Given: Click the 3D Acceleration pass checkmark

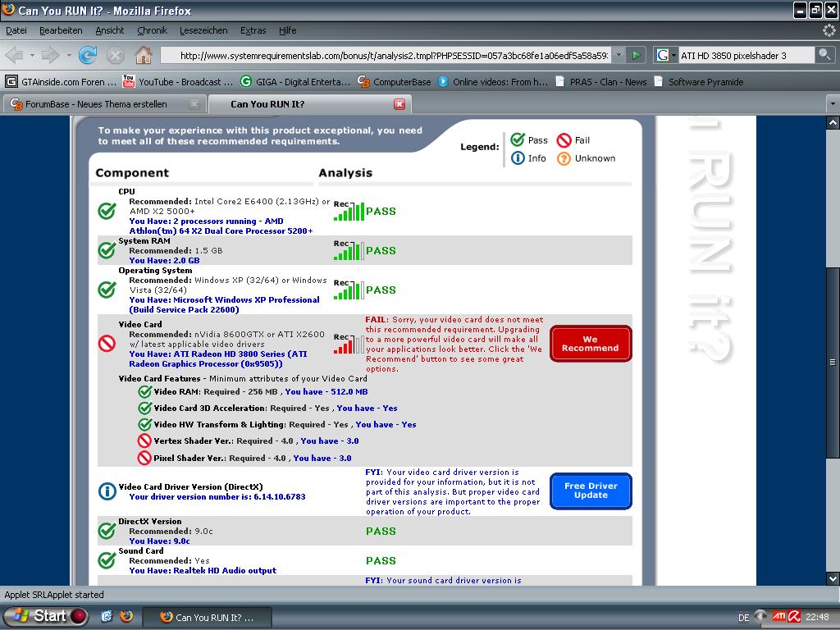Looking at the screenshot, I should (x=144, y=409).
